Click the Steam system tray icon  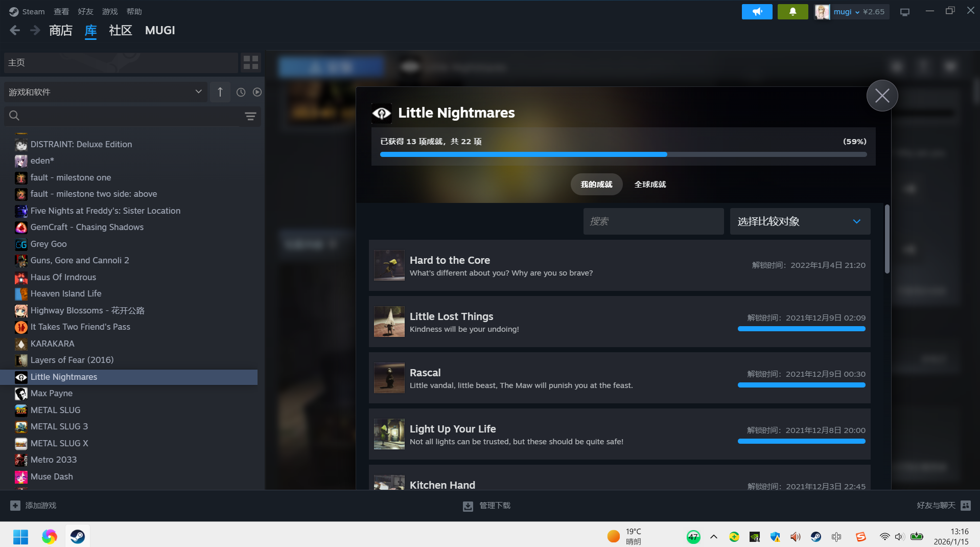[x=816, y=537]
